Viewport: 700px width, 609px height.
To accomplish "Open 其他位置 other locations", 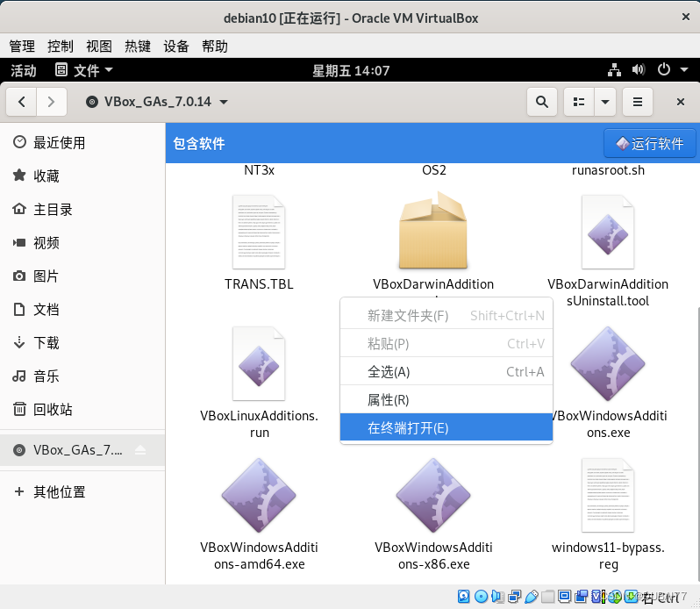I will click(x=82, y=491).
